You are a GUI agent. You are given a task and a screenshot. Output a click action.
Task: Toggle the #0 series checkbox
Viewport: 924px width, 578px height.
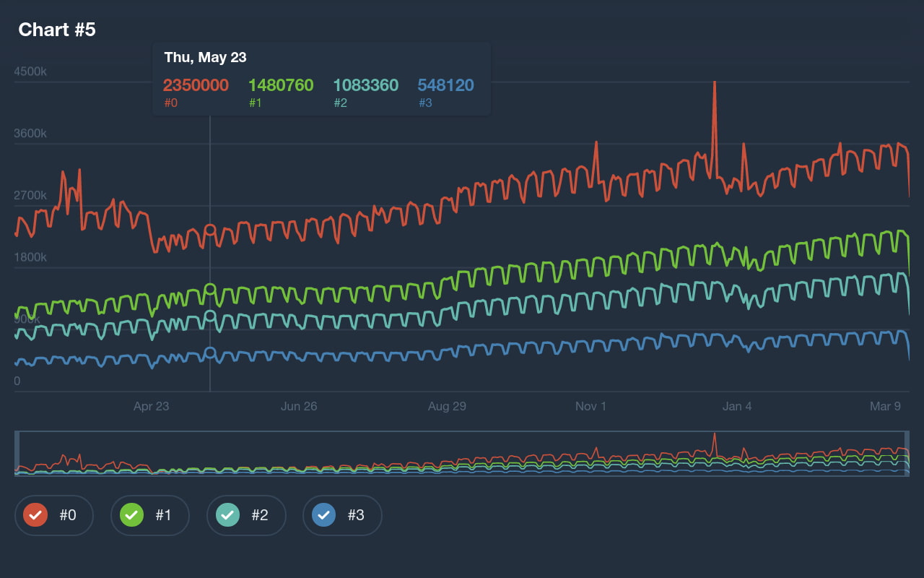click(54, 515)
